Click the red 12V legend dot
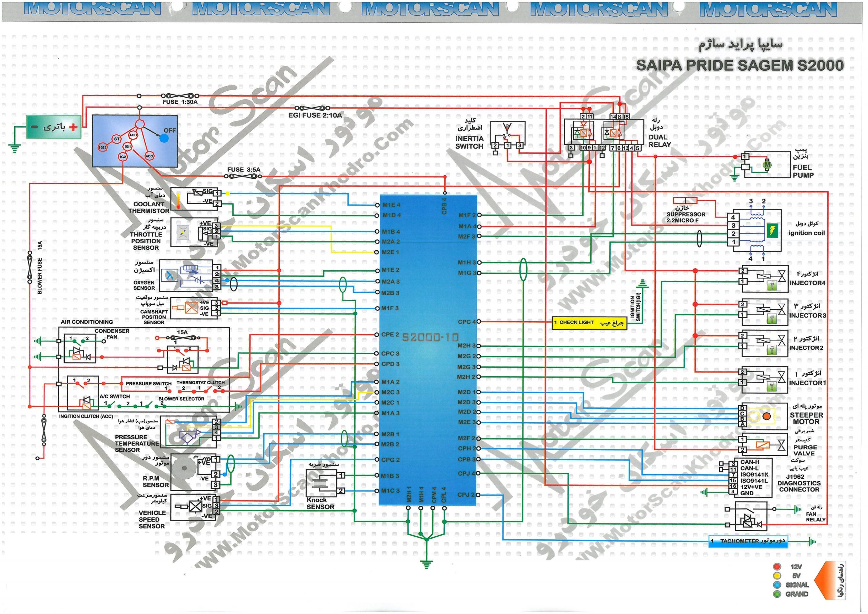Viewport: 868px width, 614px height. coord(777,567)
